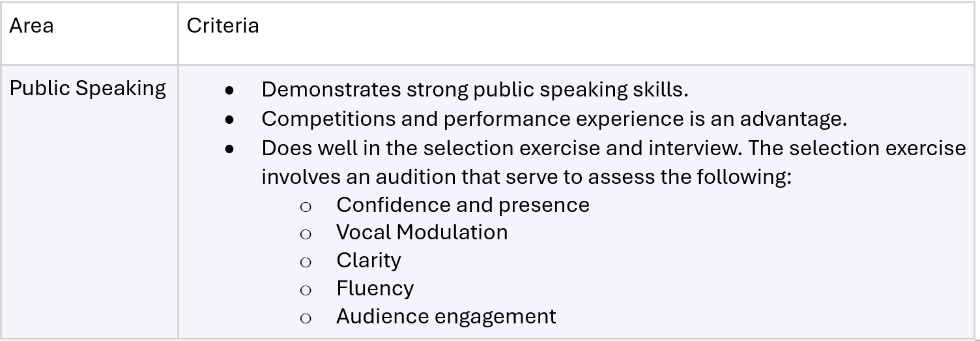
Task: Click the bullet before 'Does well'
Action: [x=229, y=149]
